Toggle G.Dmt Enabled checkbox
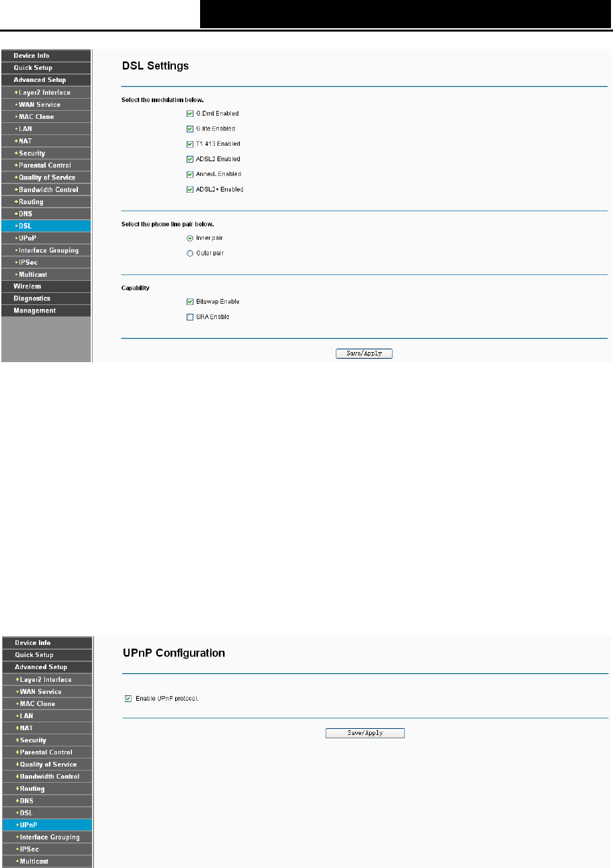 (x=190, y=114)
